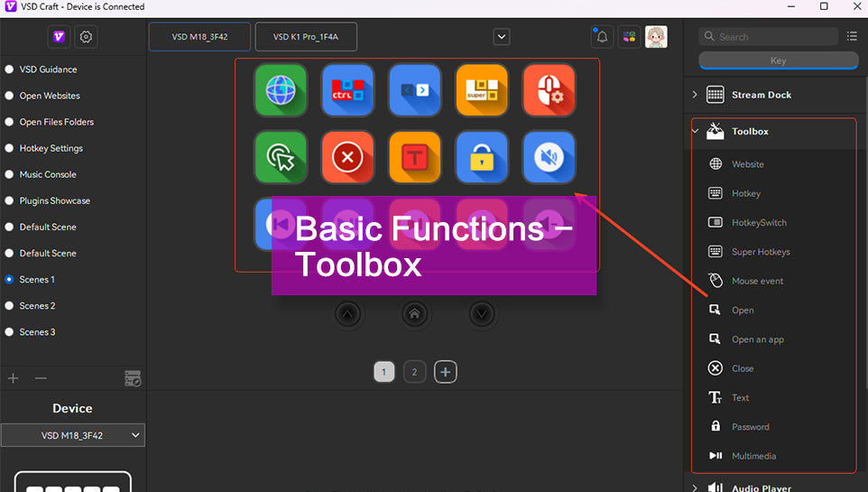Select the globe Website key on deck
Image resolution: width=868 pixels, height=492 pixels.
pyautogui.click(x=281, y=90)
